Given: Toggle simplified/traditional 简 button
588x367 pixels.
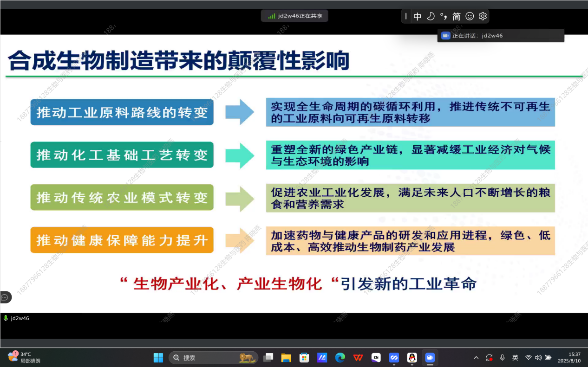Looking at the screenshot, I should [x=457, y=16].
